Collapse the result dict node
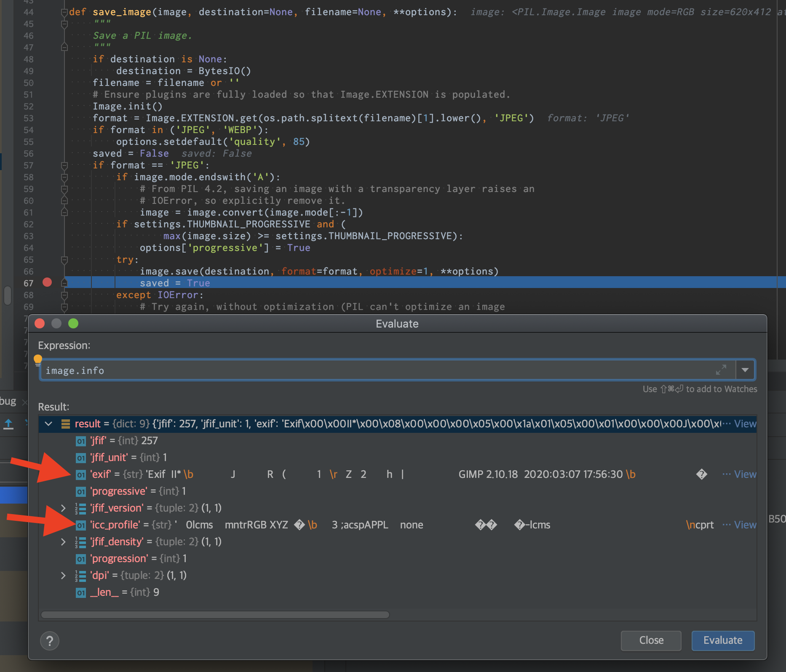Screen dimensions: 786x672 point(48,424)
